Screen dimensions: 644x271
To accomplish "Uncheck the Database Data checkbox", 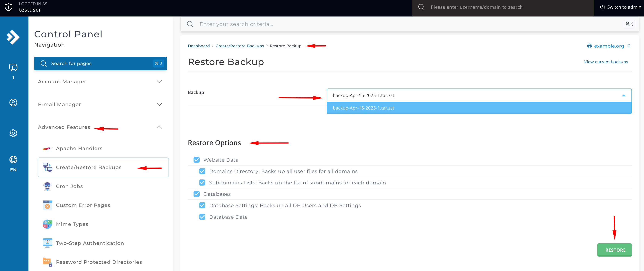I will (202, 217).
